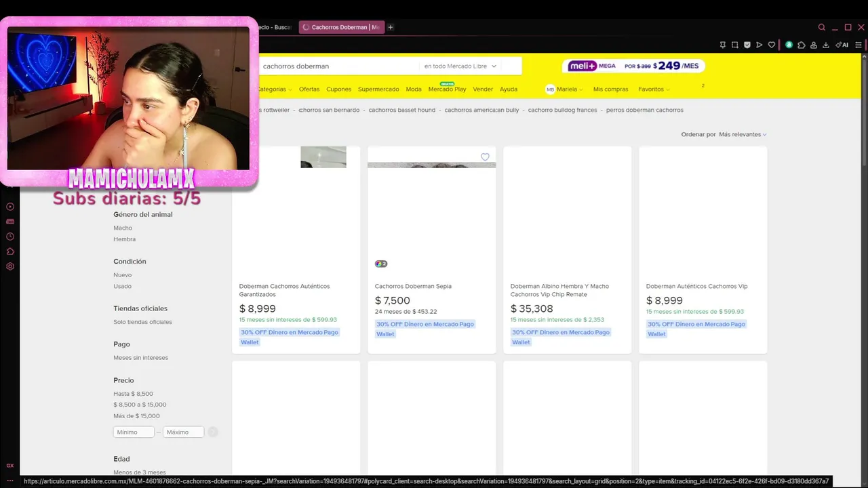868x488 pixels.
Task: Filter by Hembra gender
Action: tap(124, 239)
